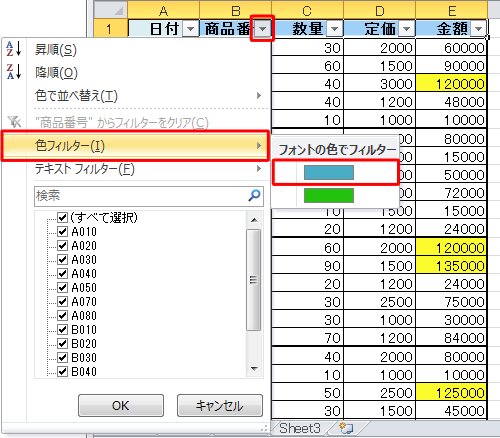The width and height of the screenshot is (500, 438).
Task: Click the キャンセル button
Action: 220,406
